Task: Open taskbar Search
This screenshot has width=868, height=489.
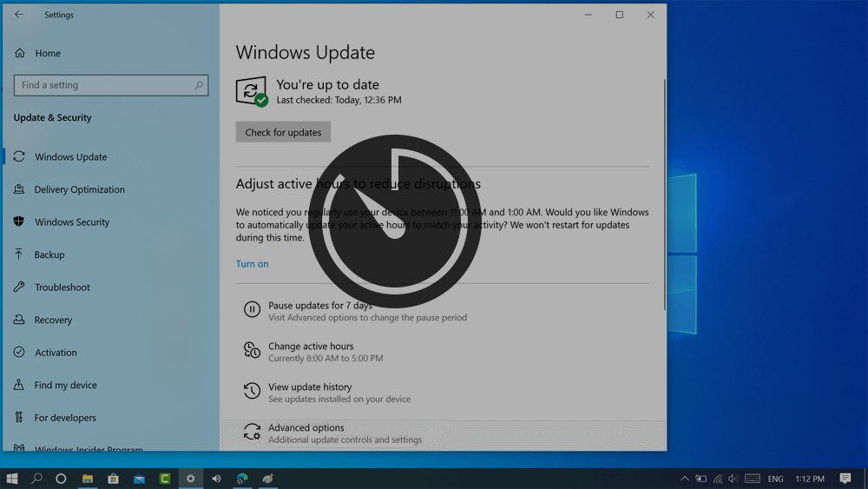Action: click(36, 479)
